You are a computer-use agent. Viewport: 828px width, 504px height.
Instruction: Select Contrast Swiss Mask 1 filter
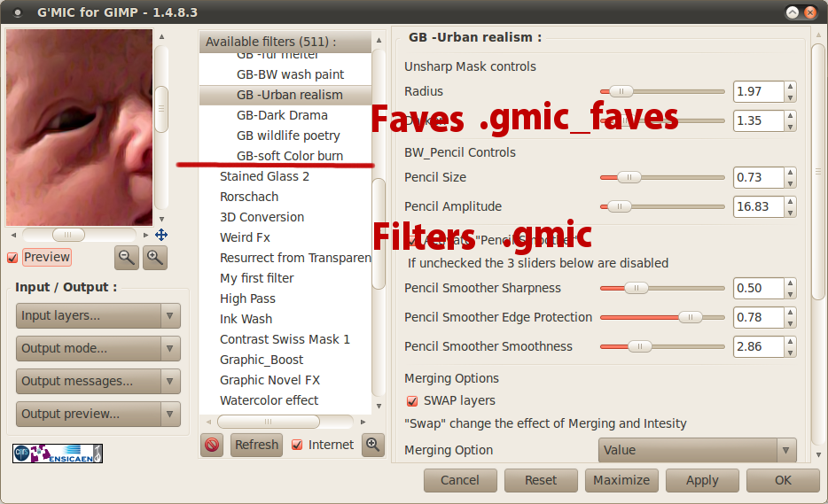pos(285,339)
